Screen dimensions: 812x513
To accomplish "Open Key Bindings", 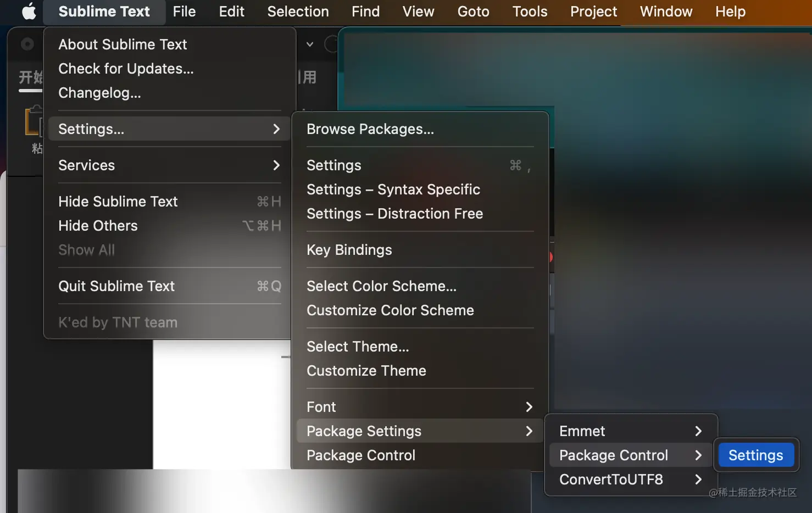I will (x=420, y=250).
